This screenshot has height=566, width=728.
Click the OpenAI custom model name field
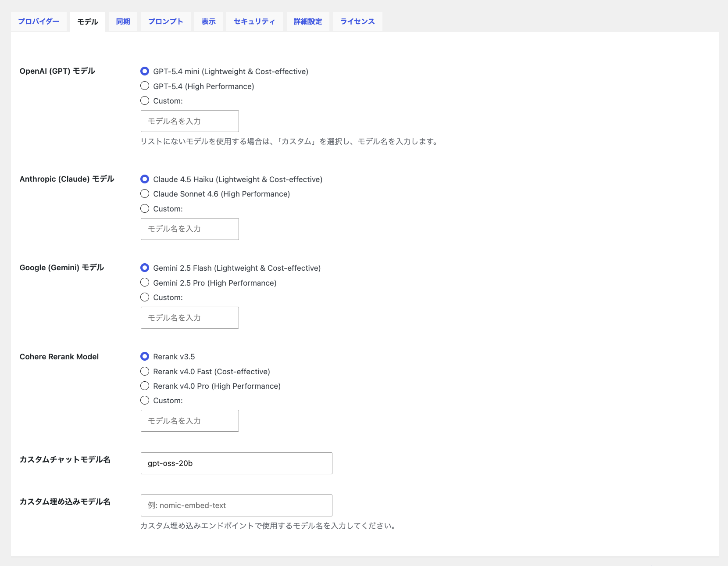(x=190, y=121)
